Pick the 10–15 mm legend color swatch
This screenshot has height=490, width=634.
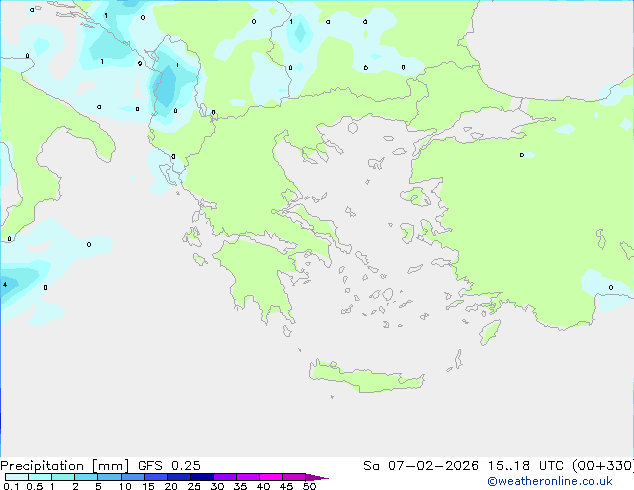132,477
